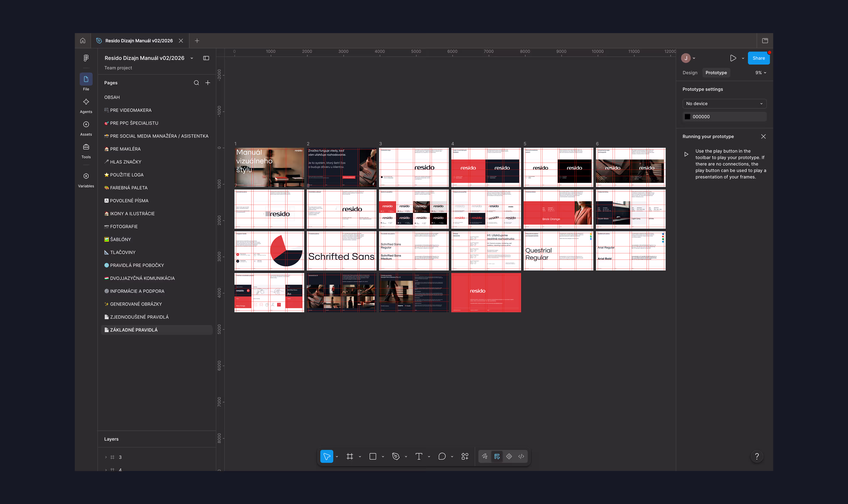This screenshot has width=848, height=504.
Task: Open the Figma main menu
Action: (86, 58)
